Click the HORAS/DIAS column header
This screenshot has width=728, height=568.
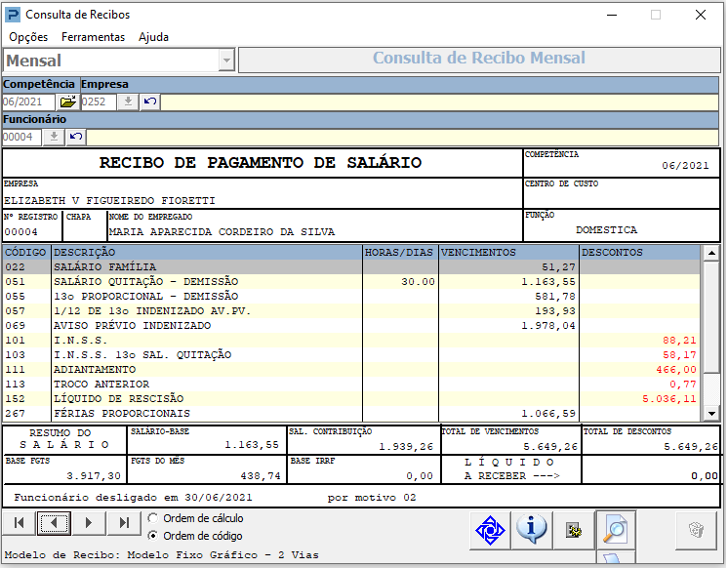click(400, 252)
